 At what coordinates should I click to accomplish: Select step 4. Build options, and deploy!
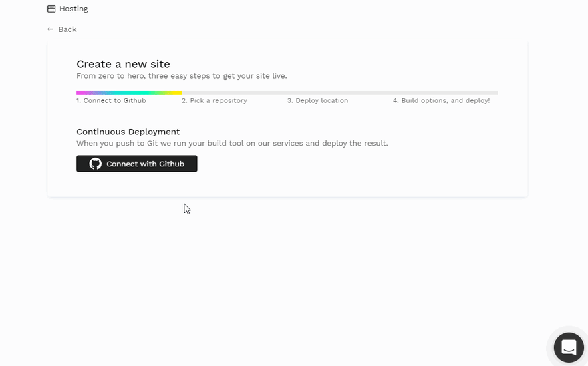442,100
